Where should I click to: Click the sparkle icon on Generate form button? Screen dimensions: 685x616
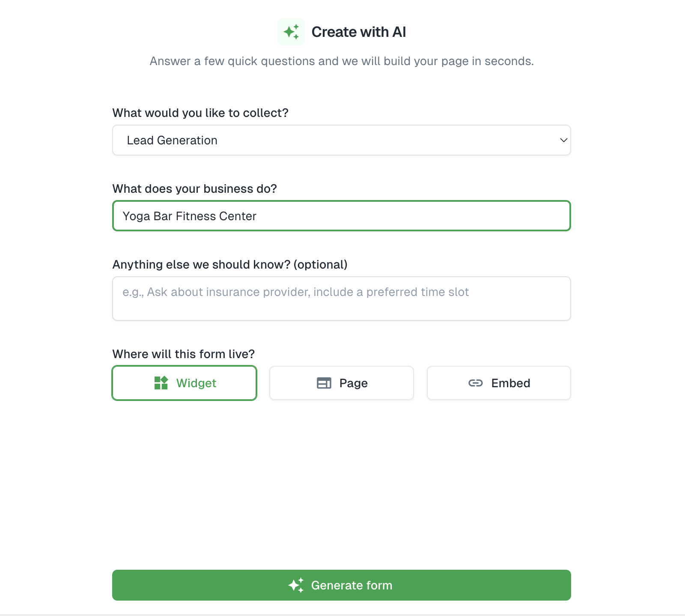[x=295, y=585]
